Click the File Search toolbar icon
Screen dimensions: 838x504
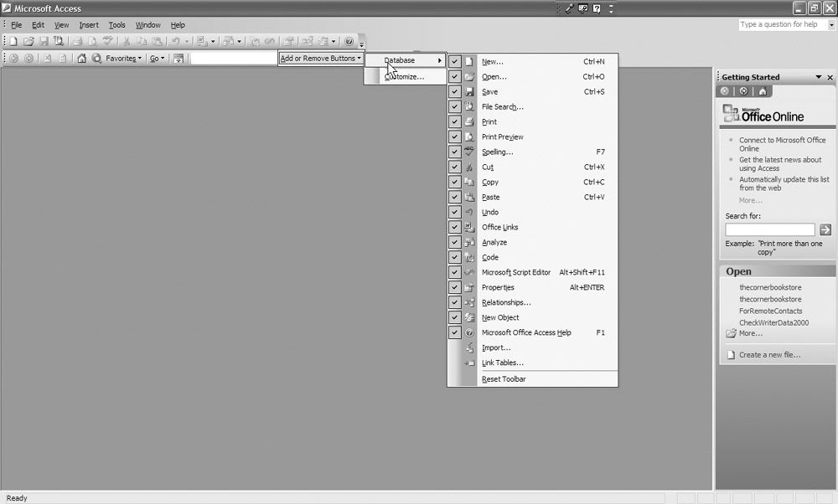point(59,41)
